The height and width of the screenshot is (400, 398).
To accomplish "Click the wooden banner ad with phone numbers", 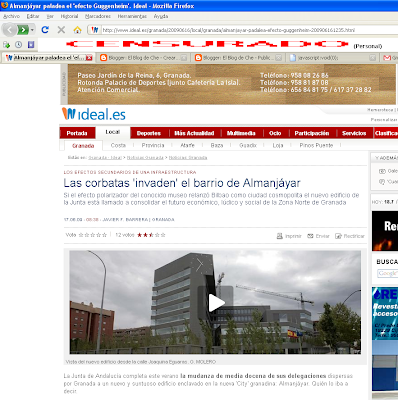I will click(232, 84).
